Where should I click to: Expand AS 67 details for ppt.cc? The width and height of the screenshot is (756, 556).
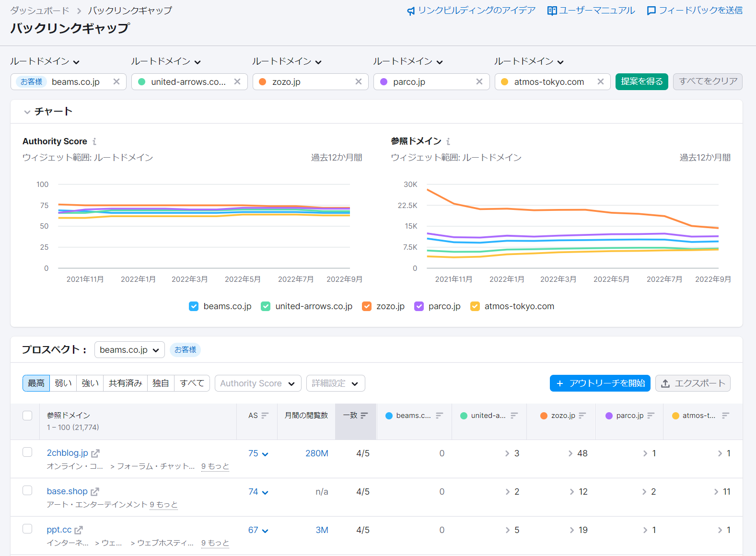click(x=258, y=530)
